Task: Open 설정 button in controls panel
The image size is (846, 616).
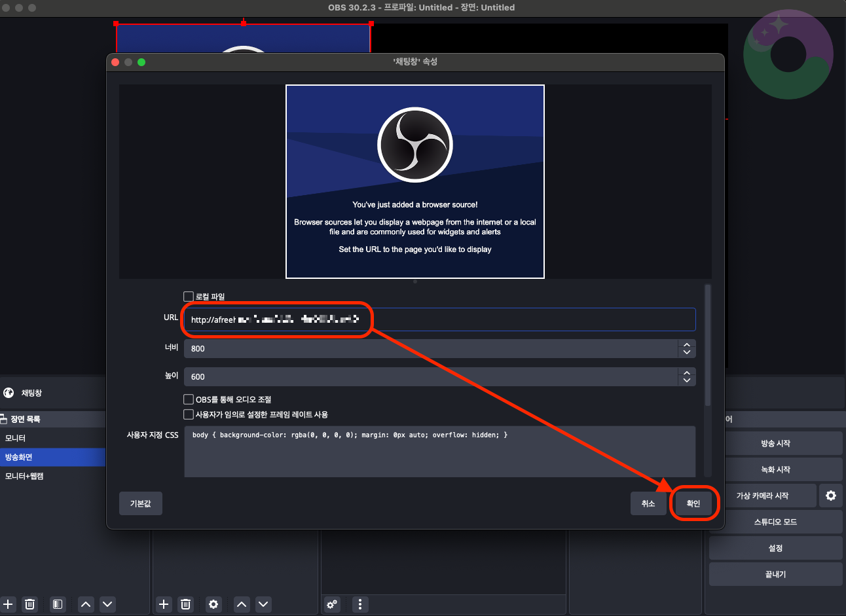Action: 775,548
